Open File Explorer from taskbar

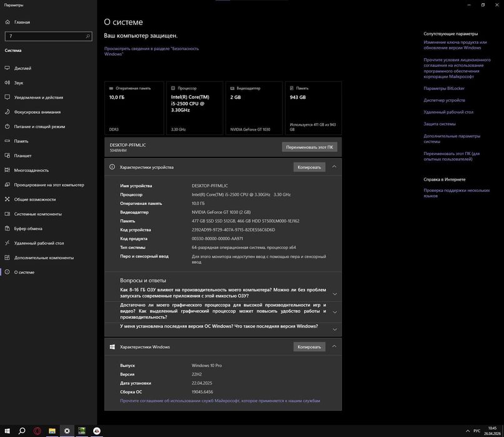click(x=52, y=431)
